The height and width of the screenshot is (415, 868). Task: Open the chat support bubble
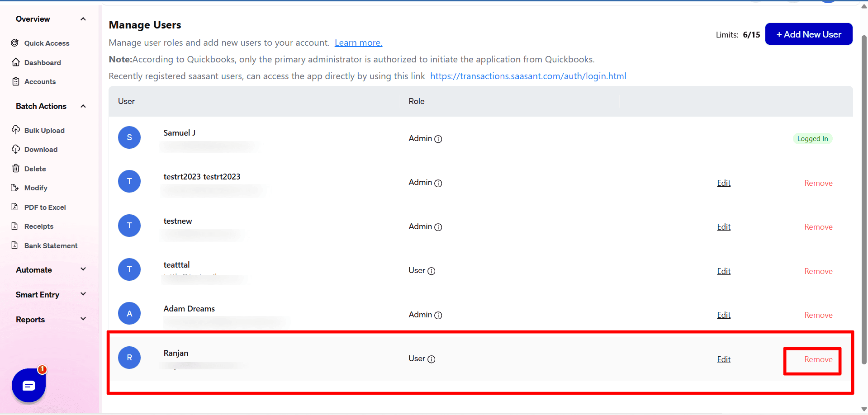tap(28, 386)
